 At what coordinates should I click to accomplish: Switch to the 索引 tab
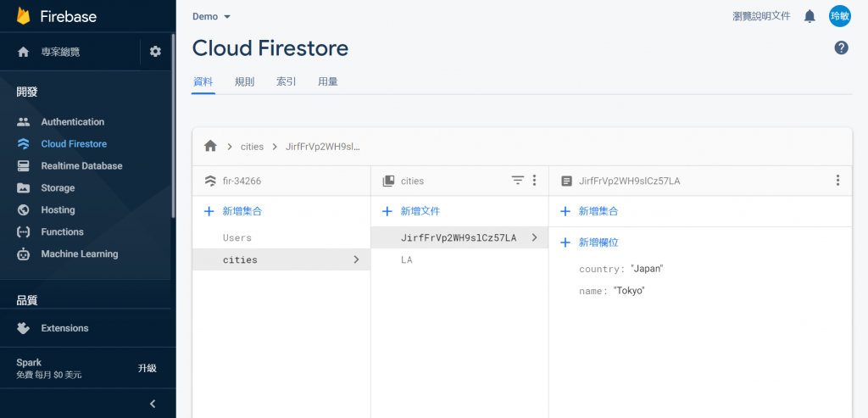(x=287, y=81)
